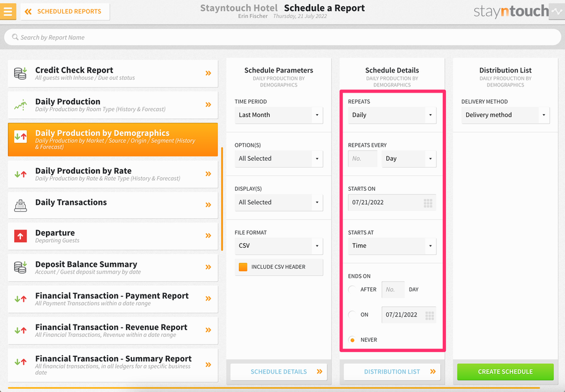This screenshot has width=565, height=392.
Task: Open Daily Production by Rate chevron
Action: tap(208, 174)
